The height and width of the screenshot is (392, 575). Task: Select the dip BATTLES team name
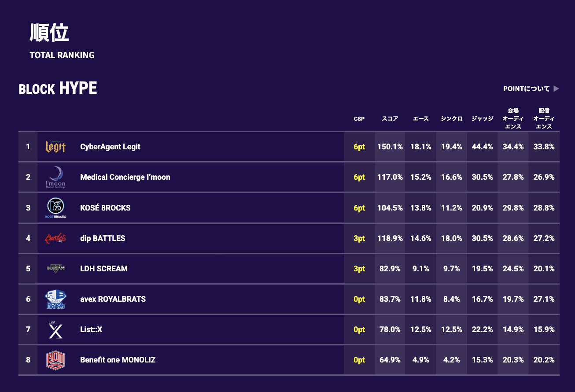coord(103,238)
